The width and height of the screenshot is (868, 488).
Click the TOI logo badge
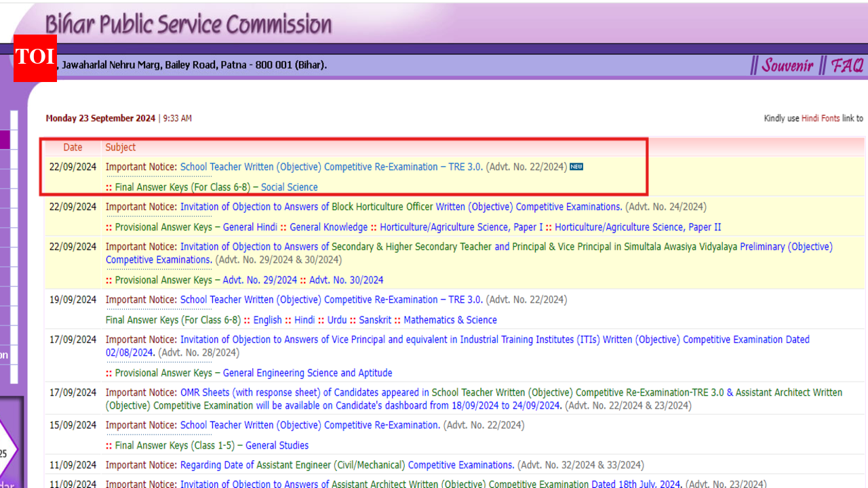click(x=35, y=58)
